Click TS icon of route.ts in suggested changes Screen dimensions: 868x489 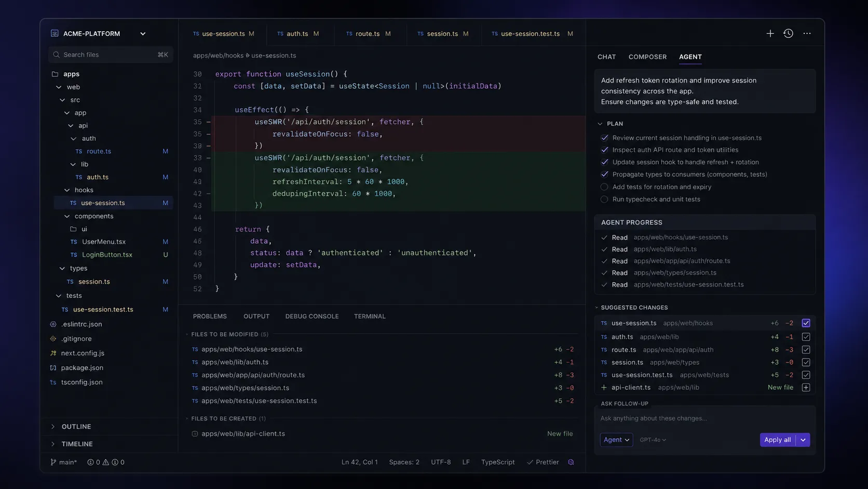click(x=604, y=350)
